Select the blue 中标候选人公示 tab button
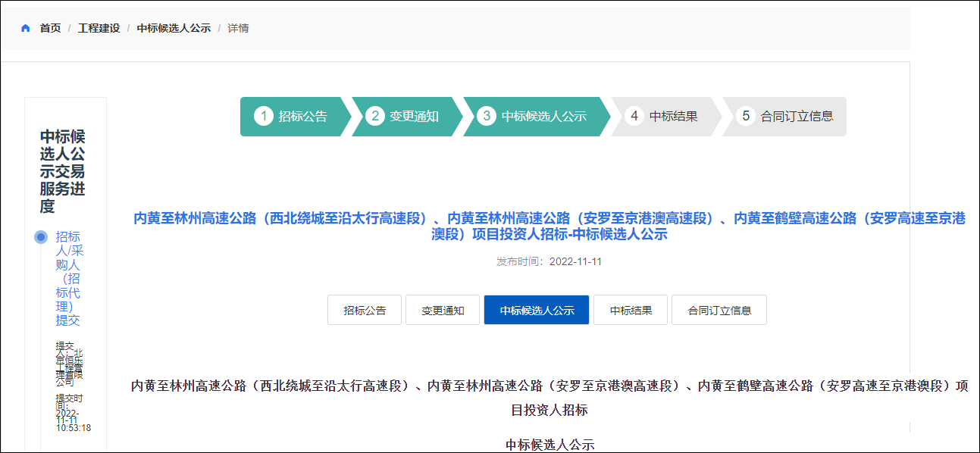The width and height of the screenshot is (980, 453). [x=537, y=310]
